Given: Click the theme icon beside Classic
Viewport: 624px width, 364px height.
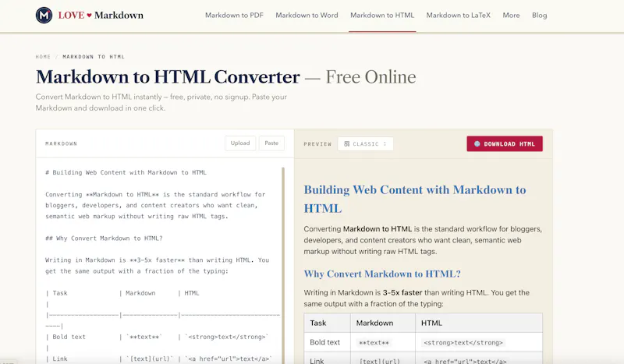Looking at the screenshot, I should (346, 144).
